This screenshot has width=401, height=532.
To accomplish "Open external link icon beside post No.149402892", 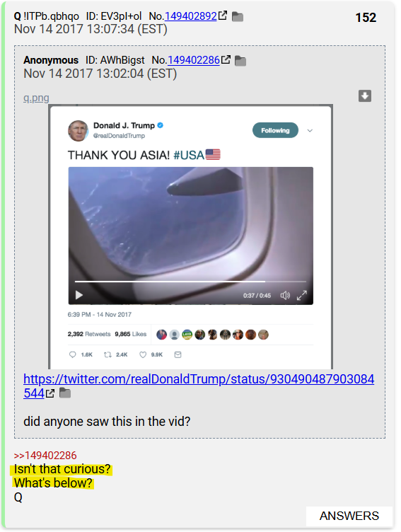I will [x=223, y=16].
